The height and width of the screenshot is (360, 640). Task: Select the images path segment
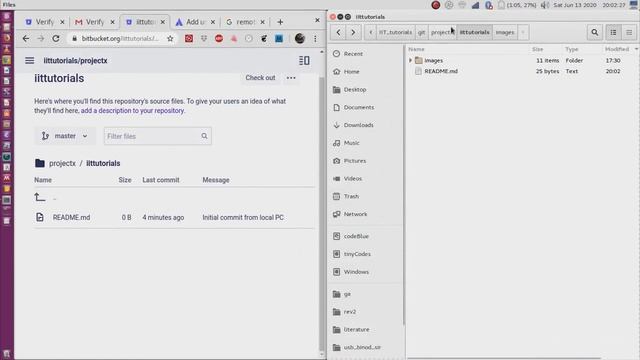505,32
